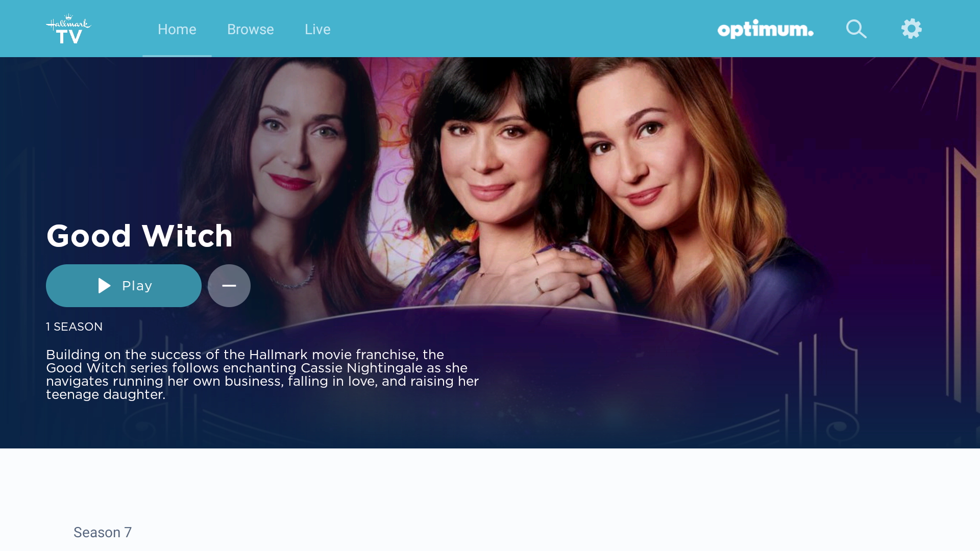Viewport: 980px width, 551px height.
Task: Select the Season 7 heading
Action: (x=103, y=532)
